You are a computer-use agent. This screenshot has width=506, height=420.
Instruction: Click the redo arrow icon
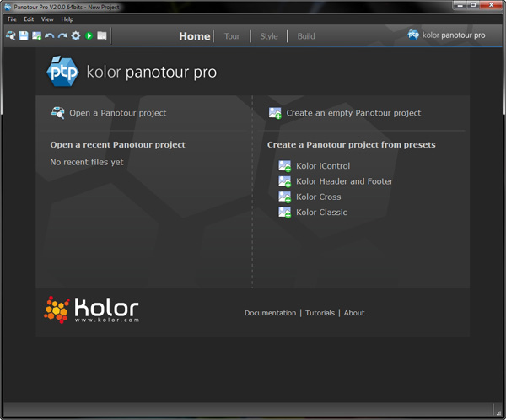click(62, 35)
